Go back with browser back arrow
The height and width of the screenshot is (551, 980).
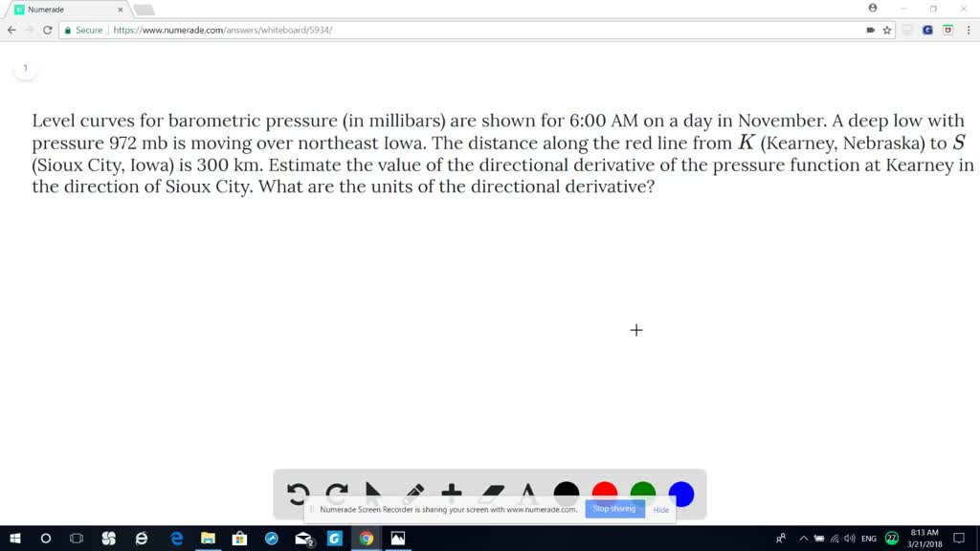tap(11, 30)
